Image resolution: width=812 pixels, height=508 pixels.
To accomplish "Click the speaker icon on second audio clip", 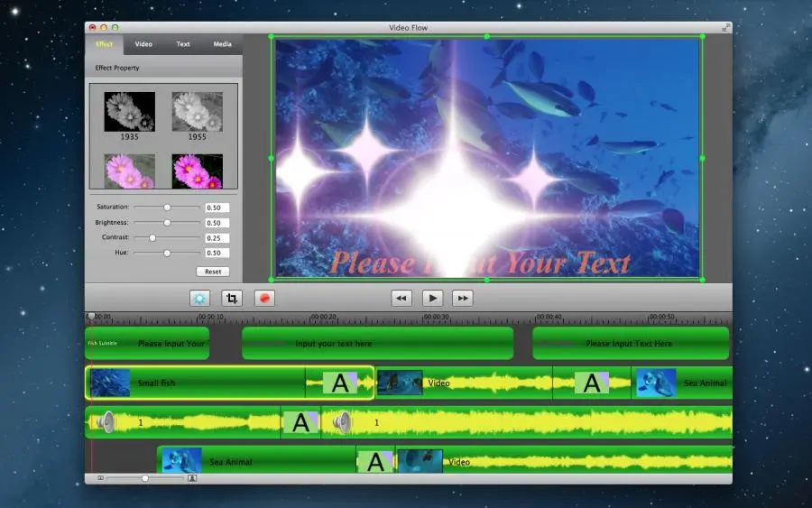I will click(342, 422).
